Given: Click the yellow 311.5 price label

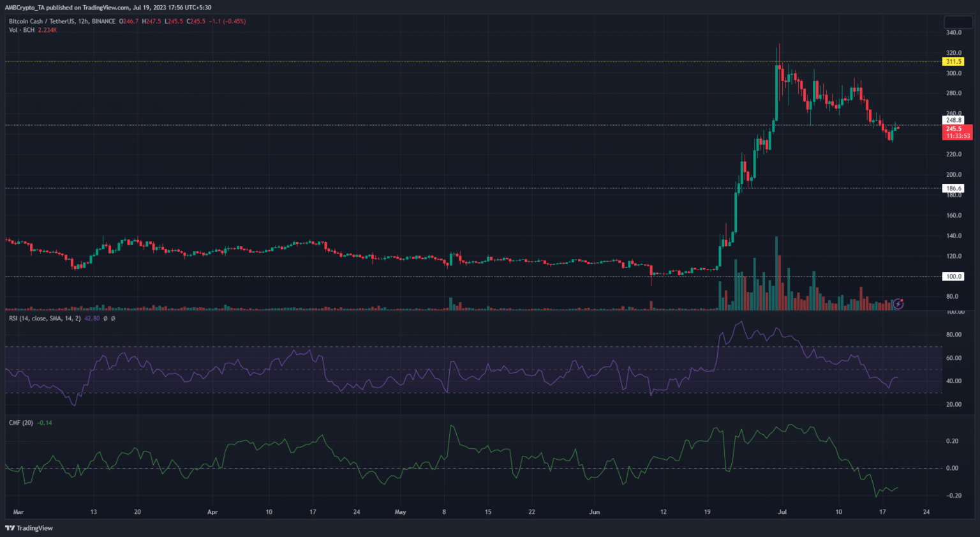Looking at the screenshot, I should [x=953, y=62].
